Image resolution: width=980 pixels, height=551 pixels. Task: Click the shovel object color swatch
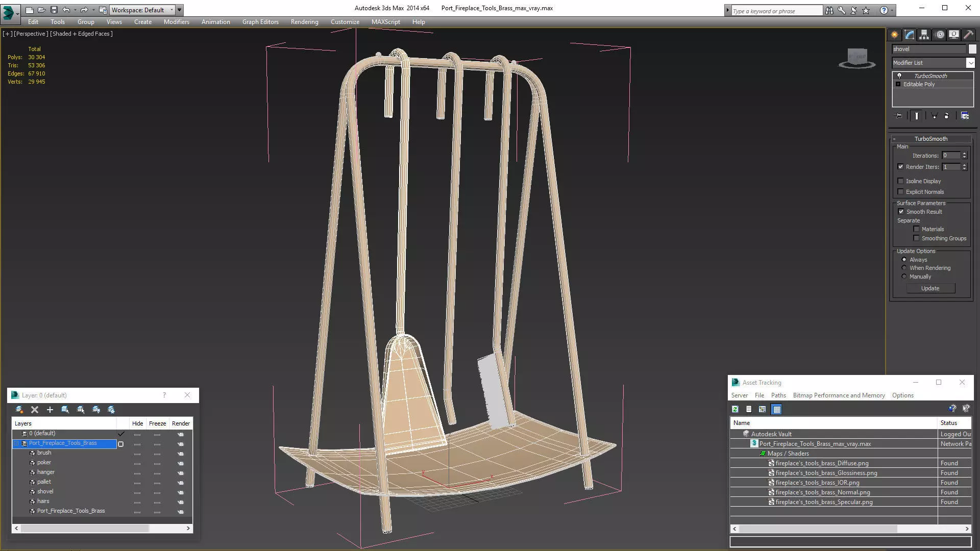coord(972,49)
